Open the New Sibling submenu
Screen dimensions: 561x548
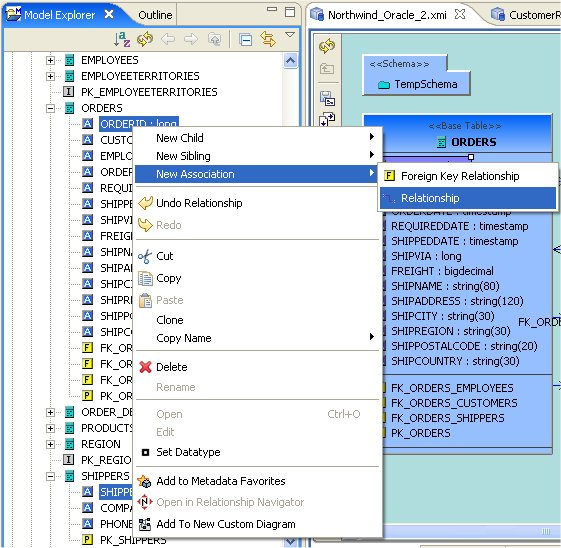point(256,156)
